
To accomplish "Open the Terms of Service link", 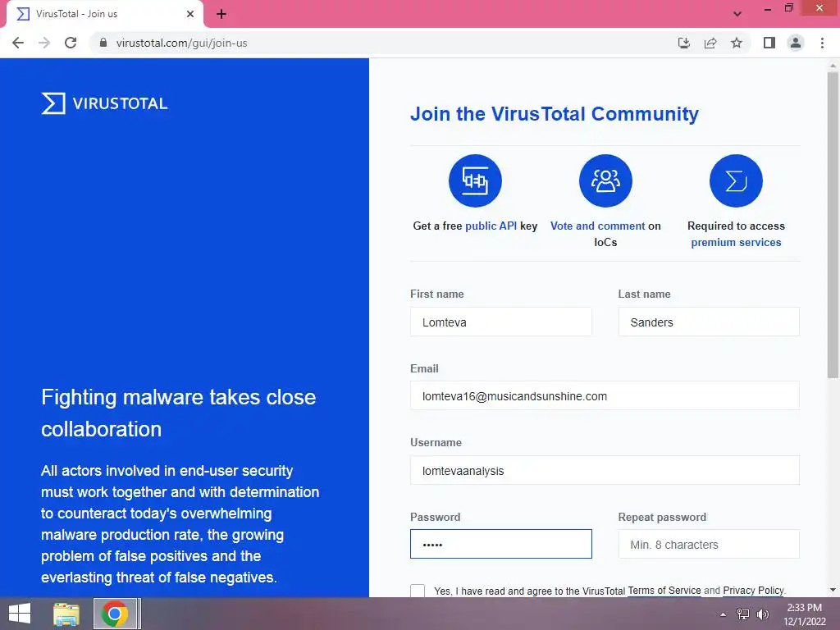I will point(664,591).
